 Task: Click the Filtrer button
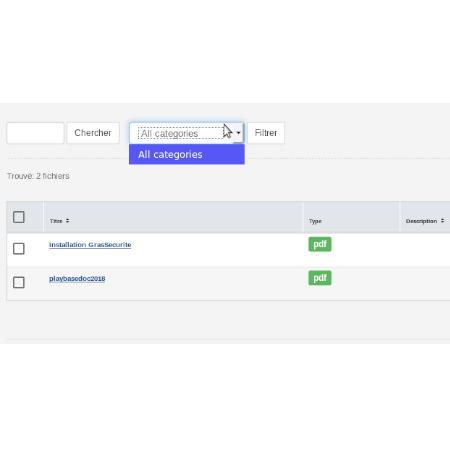(x=266, y=133)
